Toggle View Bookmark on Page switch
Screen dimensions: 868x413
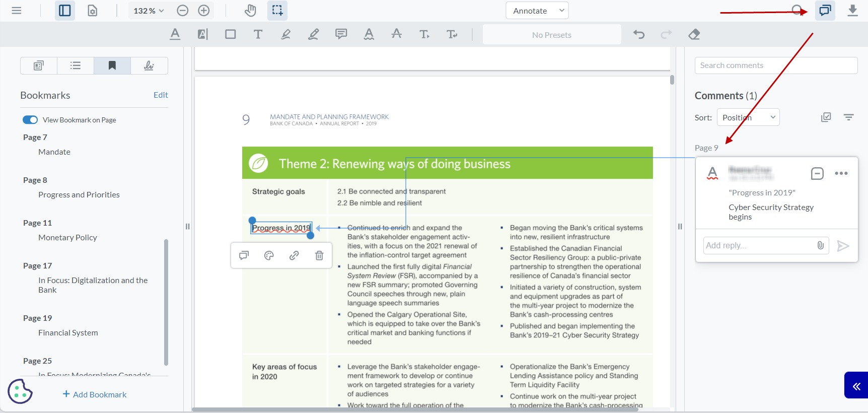click(30, 120)
